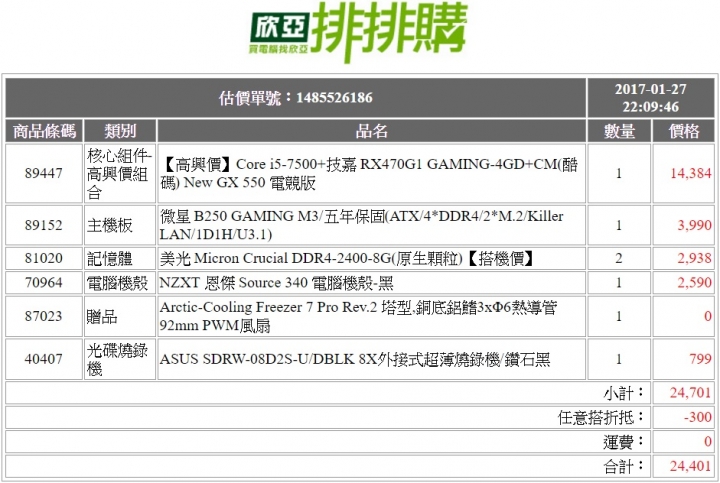720x483 pixels.
Task: Click the subtotal value 24,701
Action: [x=690, y=393]
